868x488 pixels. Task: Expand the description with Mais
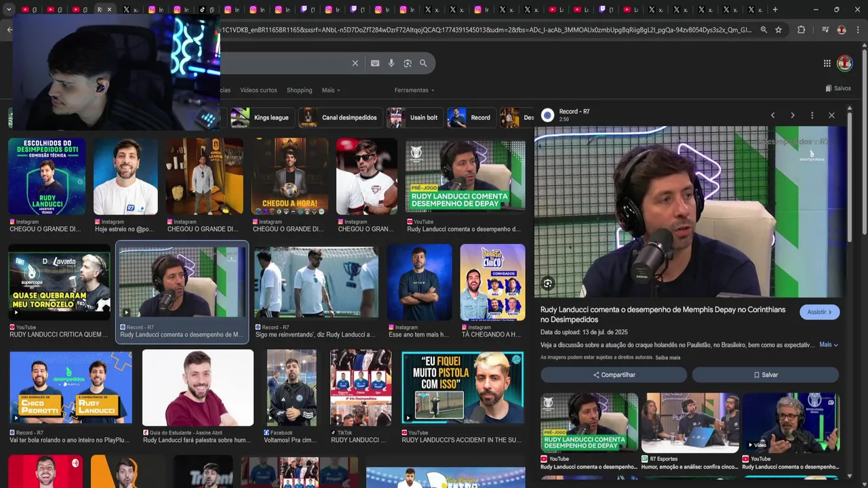[x=829, y=345]
